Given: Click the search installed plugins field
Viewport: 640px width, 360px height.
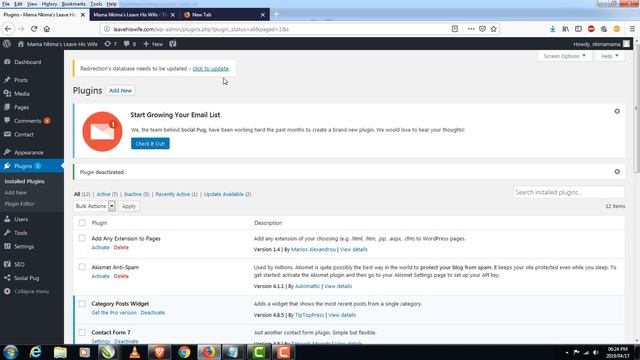Looking at the screenshot, I should pyautogui.click(x=569, y=192).
